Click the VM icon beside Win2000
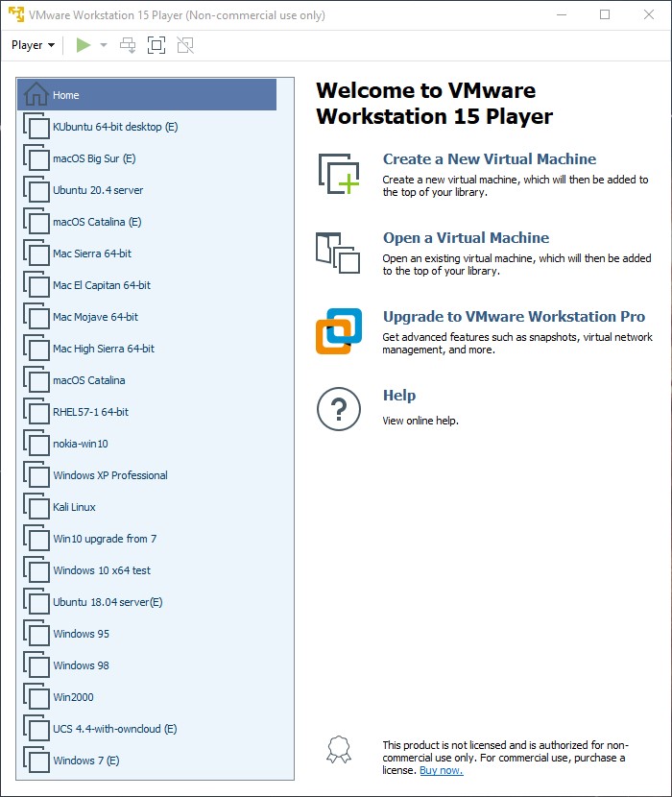672x797 pixels. coord(36,697)
